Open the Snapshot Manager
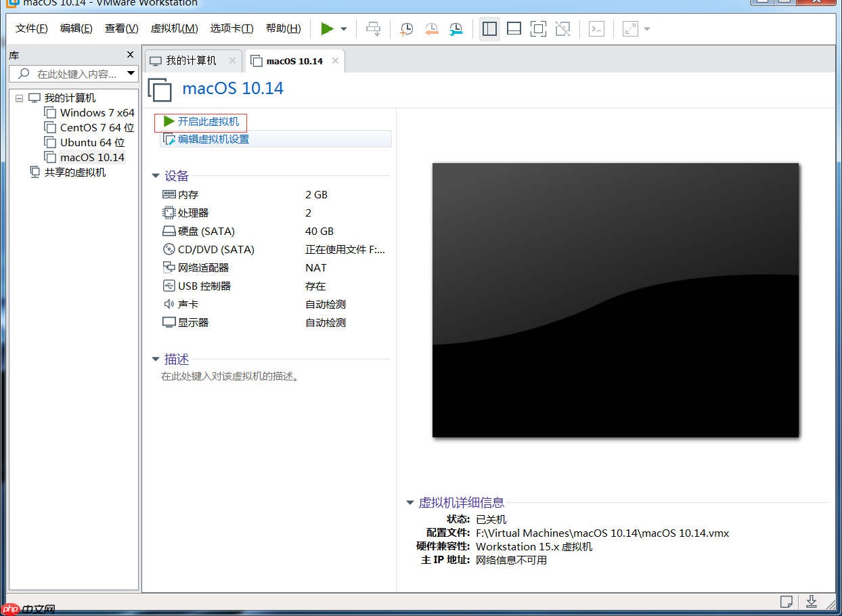The image size is (842, 616). 456,28
